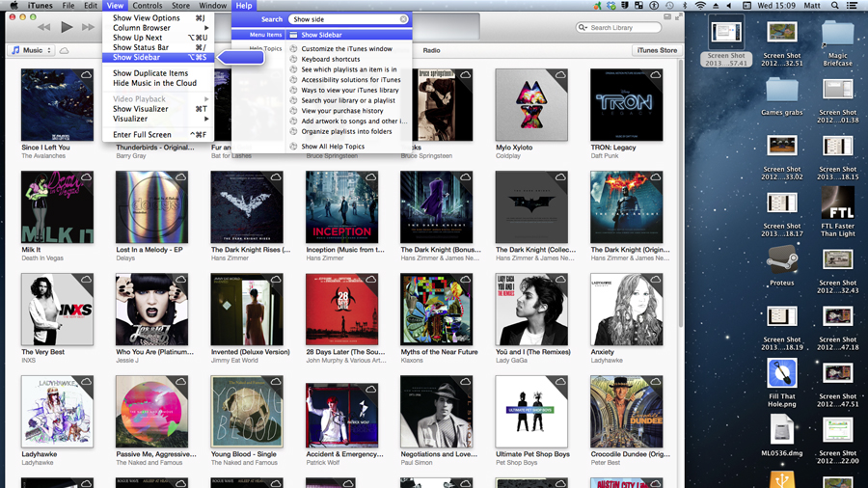This screenshot has width=868, height=488.
Task: Skip forward with the fast-forward button
Action: point(88,27)
